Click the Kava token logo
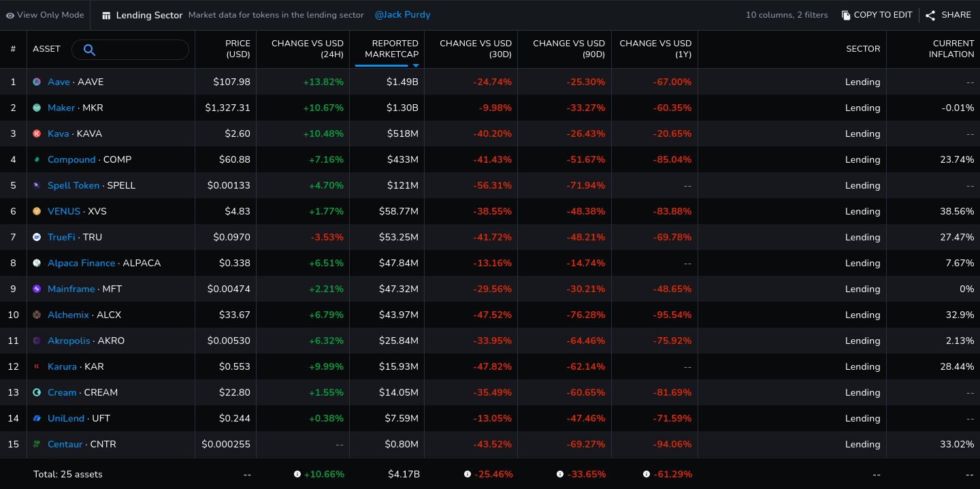Screen dimensions: 980x489 click(37, 133)
